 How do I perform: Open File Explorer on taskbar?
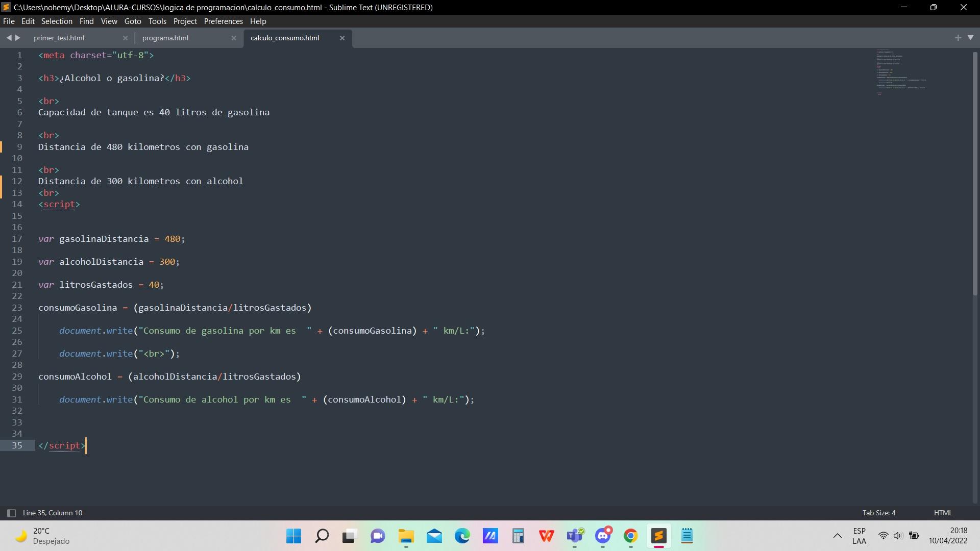[x=406, y=536]
